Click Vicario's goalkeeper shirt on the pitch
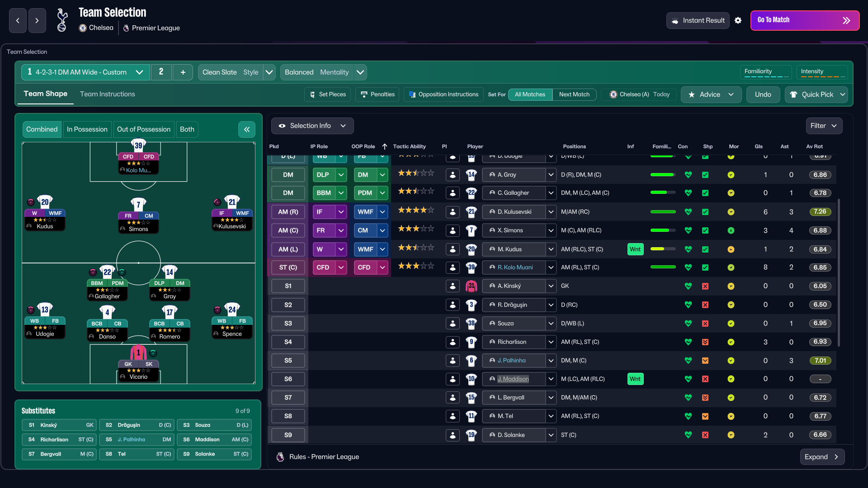Image resolution: width=868 pixels, height=488 pixels. (x=138, y=352)
